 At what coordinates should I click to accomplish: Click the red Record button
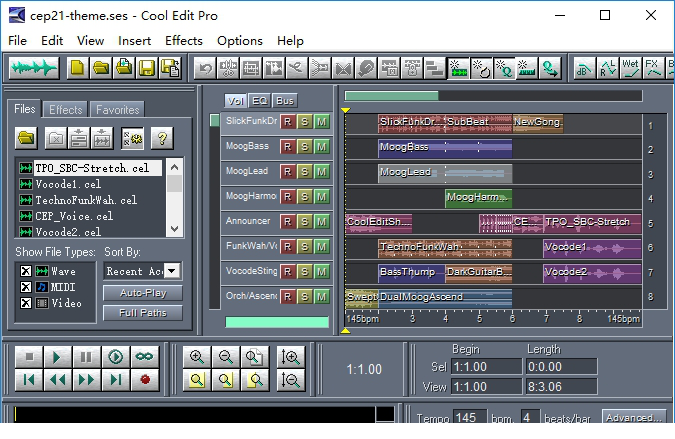coord(145,380)
